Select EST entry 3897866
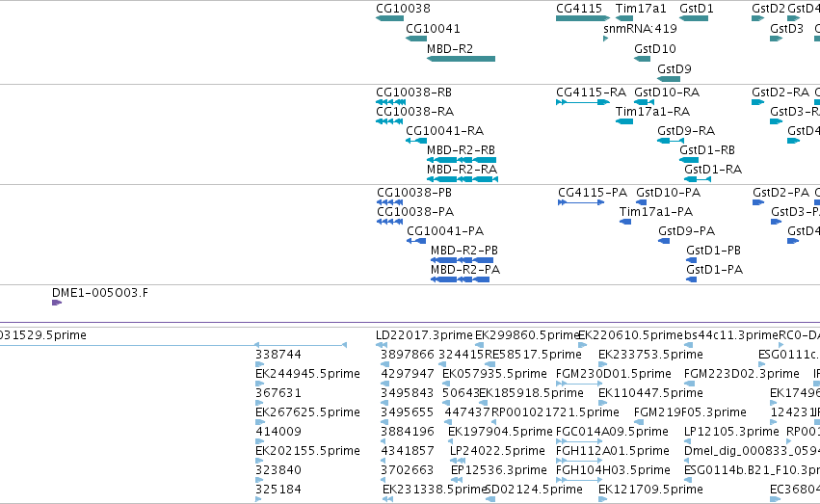This screenshot has height=504, width=820. click(408, 355)
